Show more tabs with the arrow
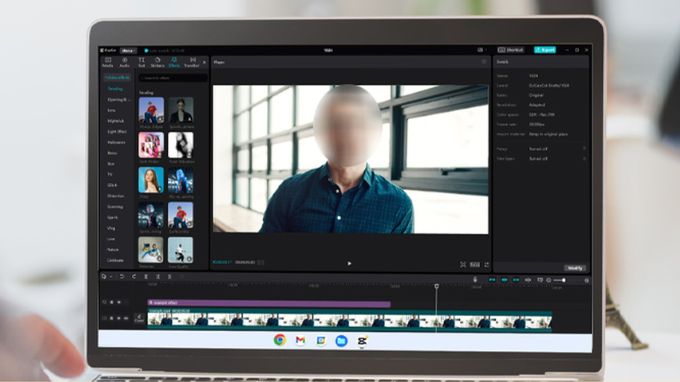Image resolution: width=680 pixels, height=382 pixels. [x=204, y=62]
